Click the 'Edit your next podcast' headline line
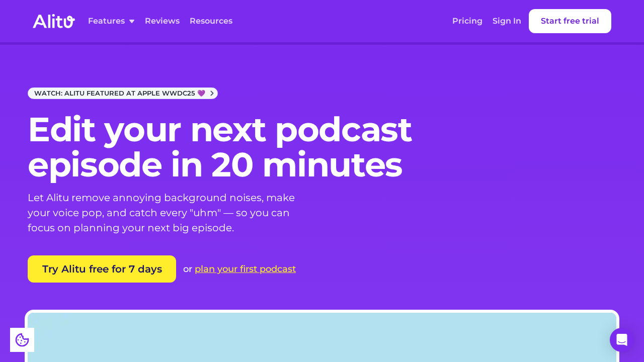This screenshot has width=644, height=362. 219,130
